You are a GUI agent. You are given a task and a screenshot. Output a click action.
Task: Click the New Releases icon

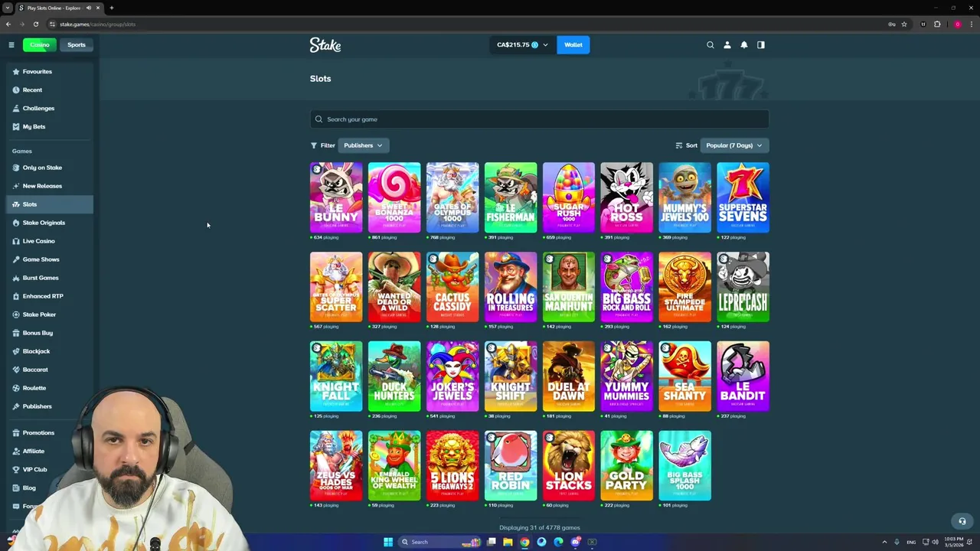coord(16,186)
